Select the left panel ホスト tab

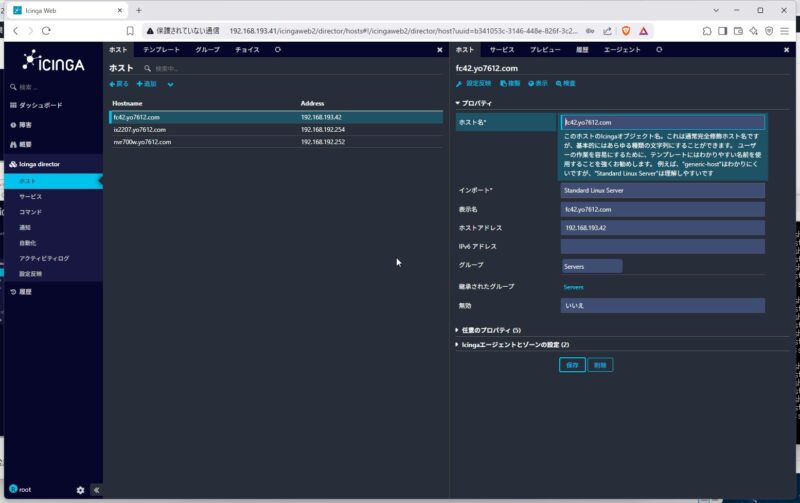pos(118,49)
